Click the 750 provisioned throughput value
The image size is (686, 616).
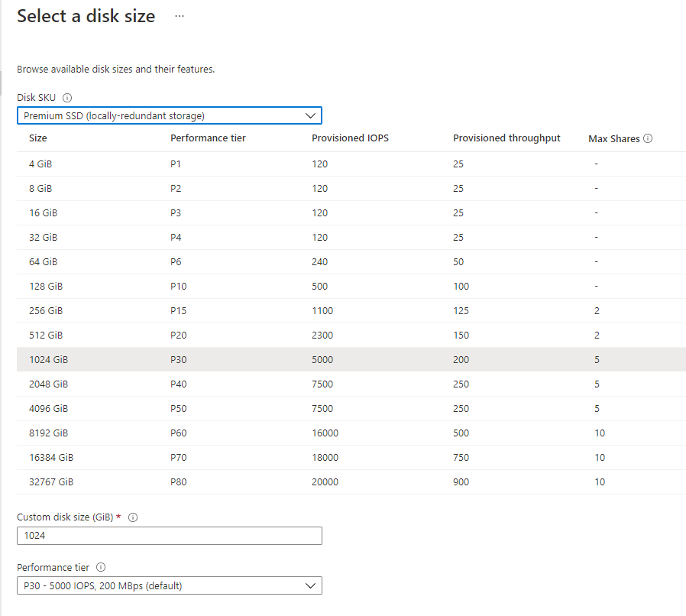pyautogui.click(x=461, y=458)
